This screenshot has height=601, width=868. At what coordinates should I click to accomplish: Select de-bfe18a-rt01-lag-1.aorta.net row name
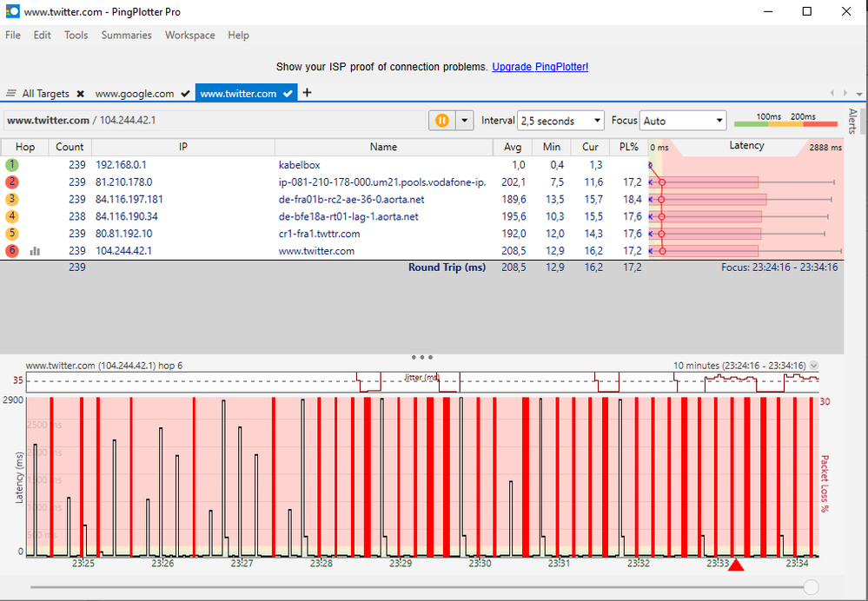click(348, 216)
